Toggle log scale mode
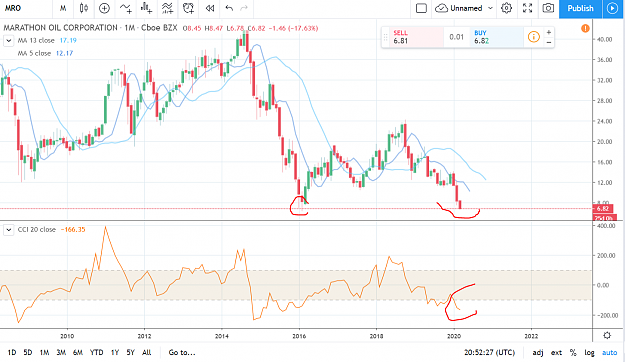Viewport: 625px width, 362px height. coord(589,352)
